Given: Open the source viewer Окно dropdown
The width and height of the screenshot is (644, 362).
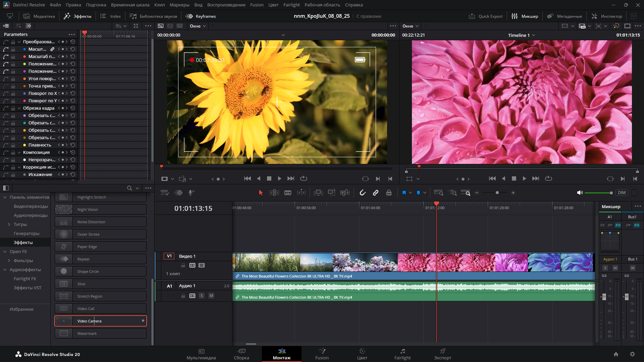Looking at the screenshot, I should 198,26.
